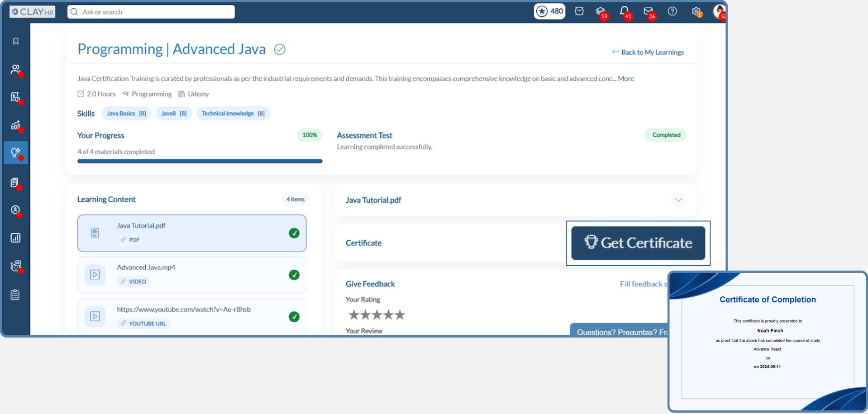The height and width of the screenshot is (414, 868).
Task: Open the chatbot assistant icon in the sidebar
Action: tap(16, 266)
